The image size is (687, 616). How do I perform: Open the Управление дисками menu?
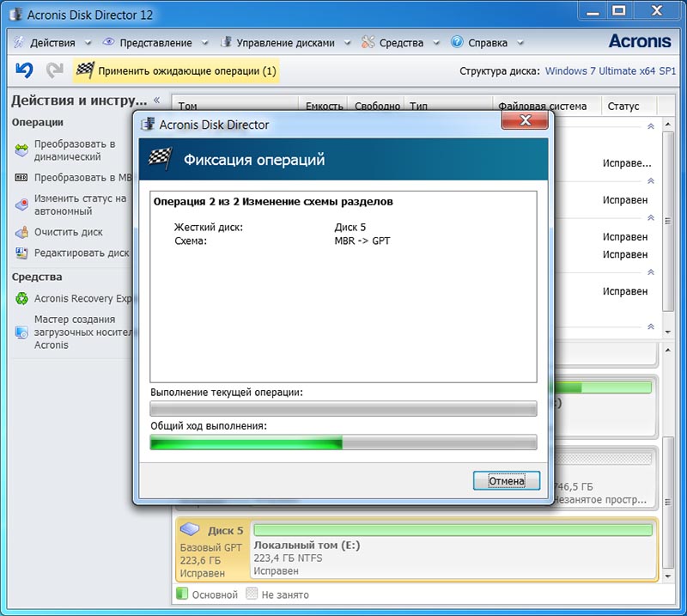(285, 43)
